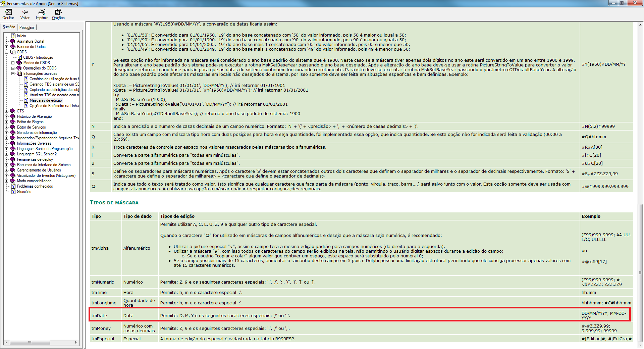The height and width of the screenshot is (349, 644).
Task: Collapse the Informações técnicas node
Action: 13,73
